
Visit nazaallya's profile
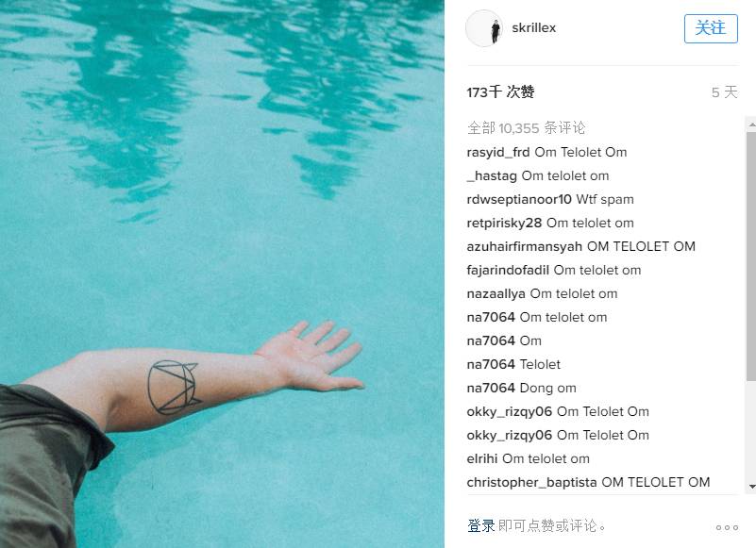pos(496,294)
